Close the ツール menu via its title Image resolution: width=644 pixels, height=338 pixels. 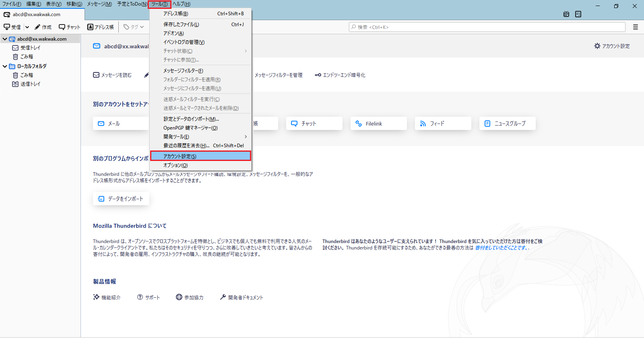(x=159, y=4)
